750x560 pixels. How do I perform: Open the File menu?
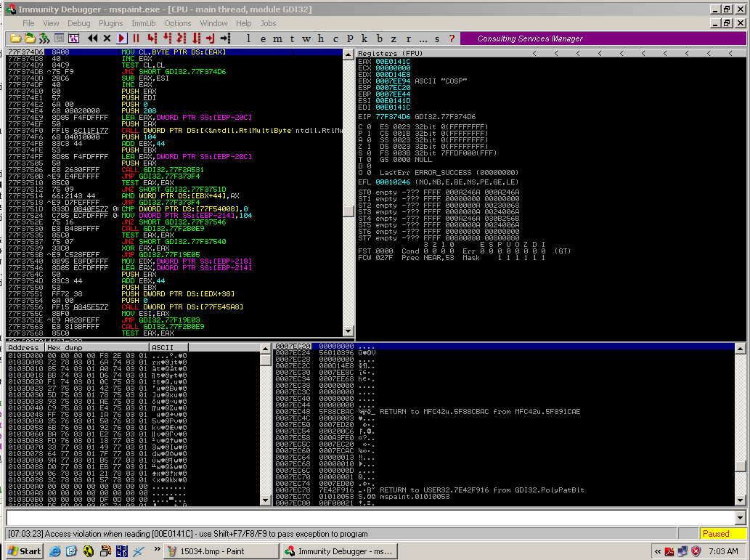pyautogui.click(x=28, y=23)
